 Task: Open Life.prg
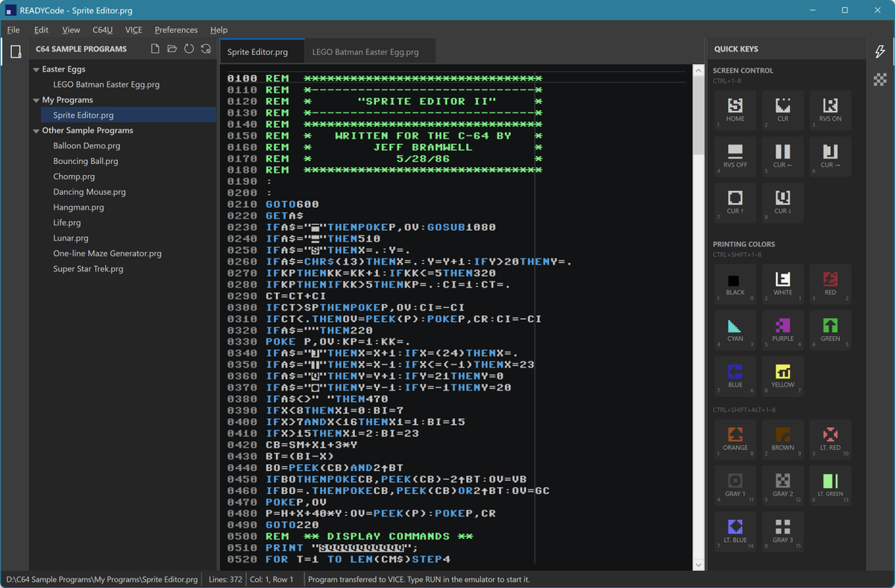67,223
